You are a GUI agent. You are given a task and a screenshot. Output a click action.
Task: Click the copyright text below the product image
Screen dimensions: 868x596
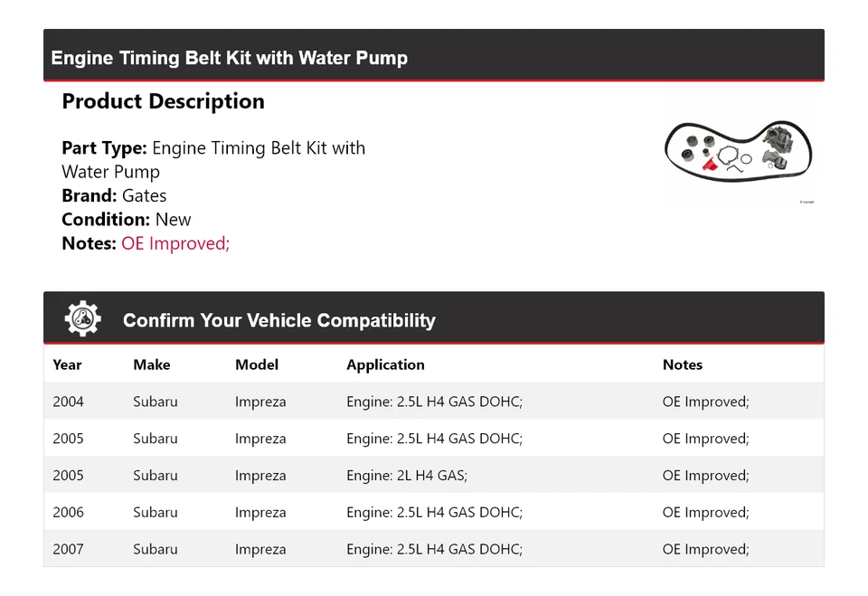(x=807, y=202)
